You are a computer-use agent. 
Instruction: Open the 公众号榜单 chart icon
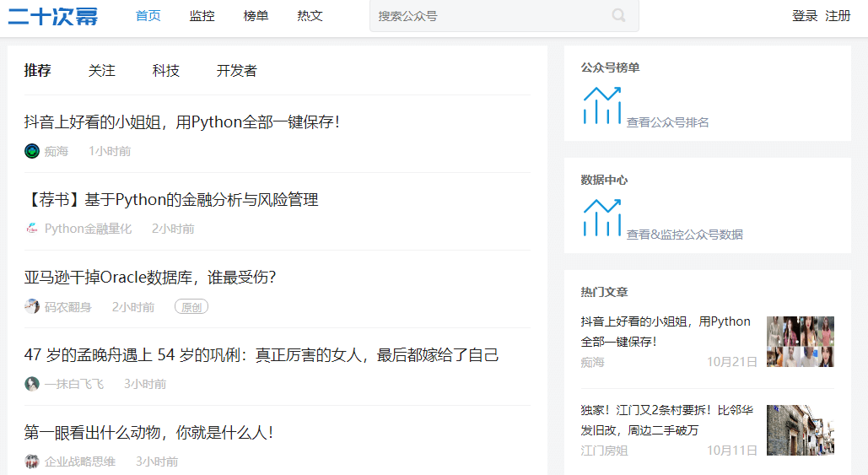pyautogui.click(x=601, y=105)
